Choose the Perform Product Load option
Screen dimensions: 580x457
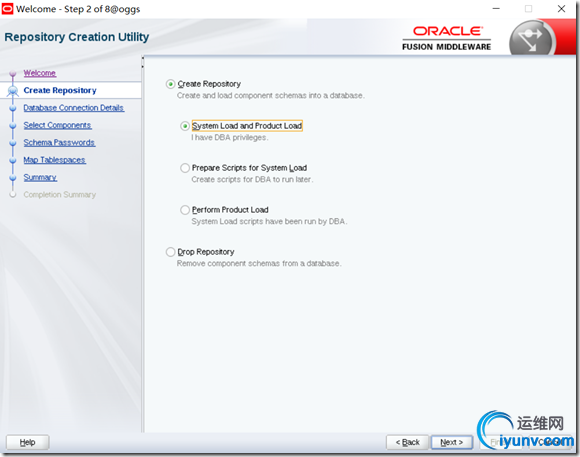point(185,210)
